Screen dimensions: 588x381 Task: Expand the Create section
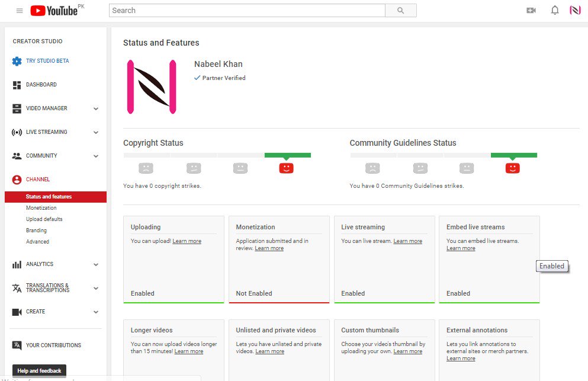click(96, 312)
